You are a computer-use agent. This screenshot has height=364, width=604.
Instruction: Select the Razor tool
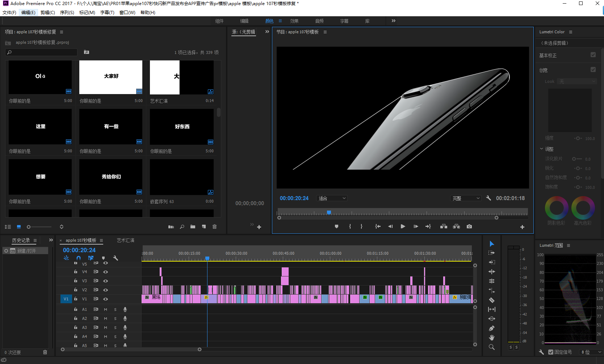pos(492,300)
